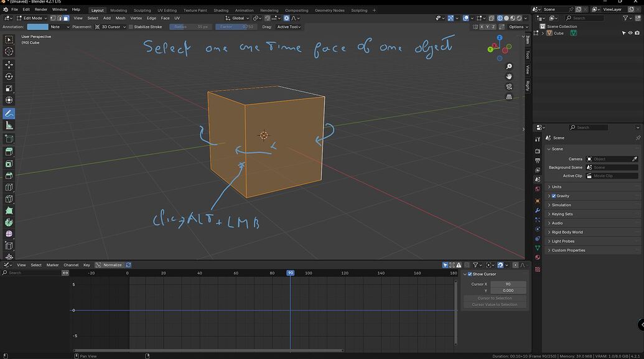The width and height of the screenshot is (644, 359).
Task: Uncheck Show Cursor in graph editor
Action: [x=470, y=274]
